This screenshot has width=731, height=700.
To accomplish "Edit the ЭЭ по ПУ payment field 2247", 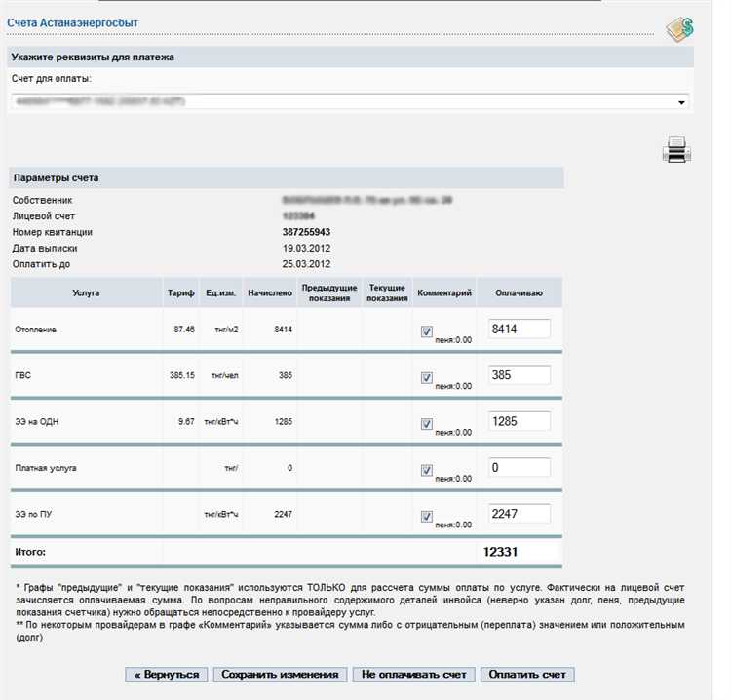I will (519, 514).
